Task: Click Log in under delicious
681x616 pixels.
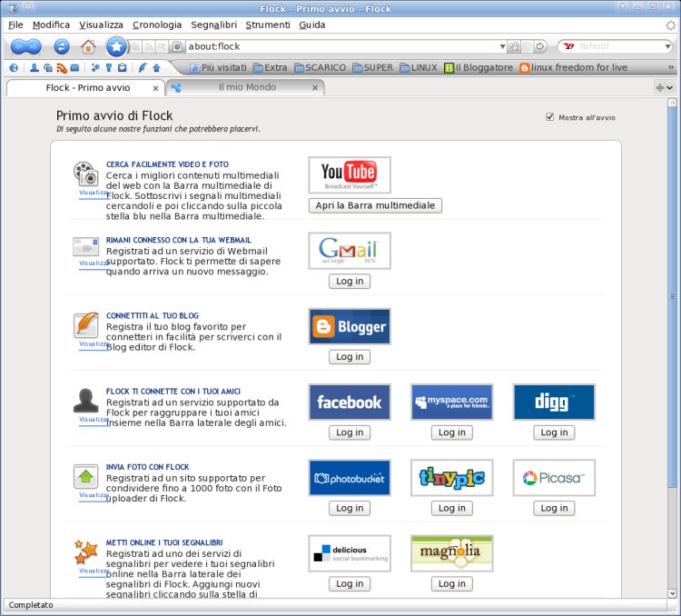Action: [350, 584]
